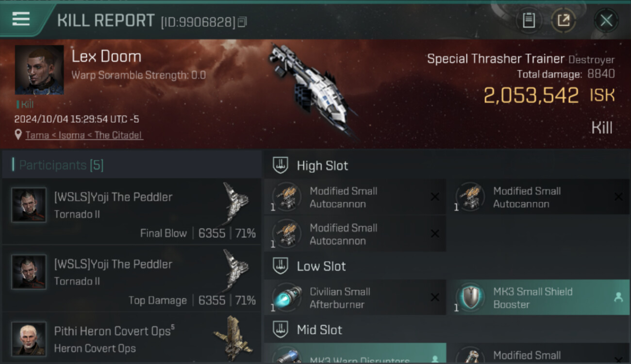Select the Participants tab
631x364 pixels.
coord(61,165)
